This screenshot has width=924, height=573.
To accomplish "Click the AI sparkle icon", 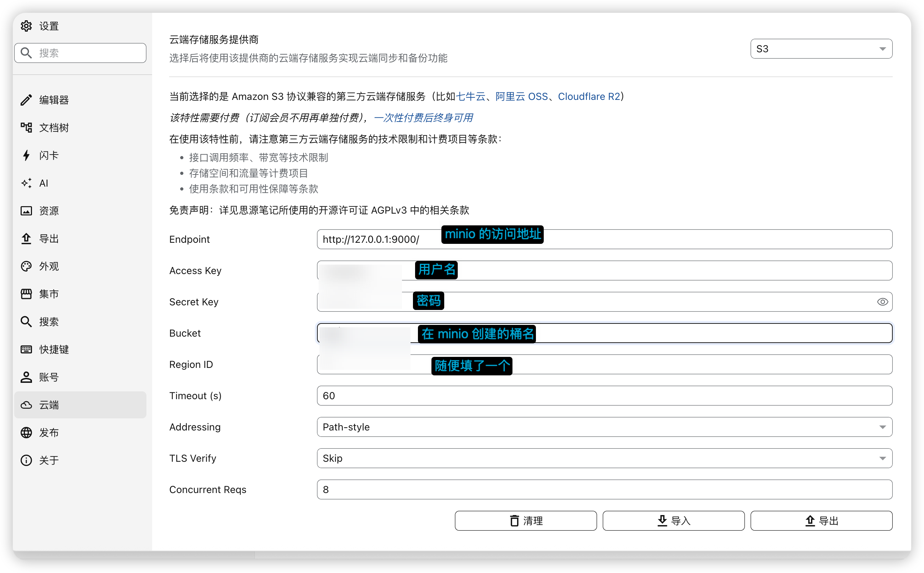I will pos(26,183).
